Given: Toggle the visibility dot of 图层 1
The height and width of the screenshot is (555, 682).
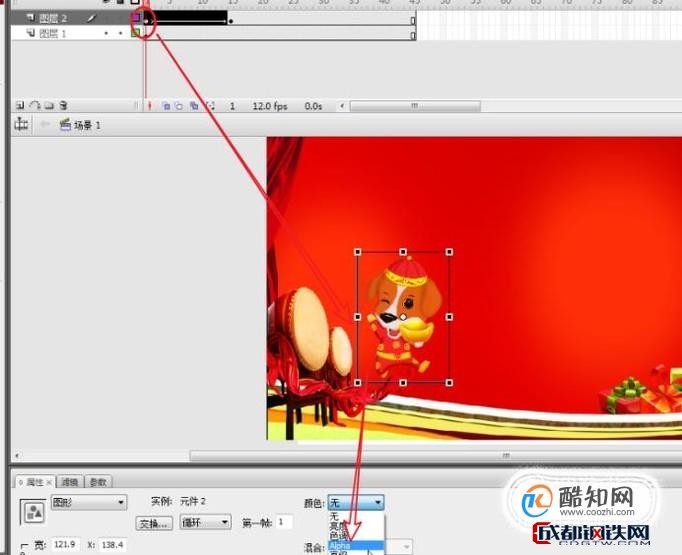Looking at the screenshot, I should [106, 33].
